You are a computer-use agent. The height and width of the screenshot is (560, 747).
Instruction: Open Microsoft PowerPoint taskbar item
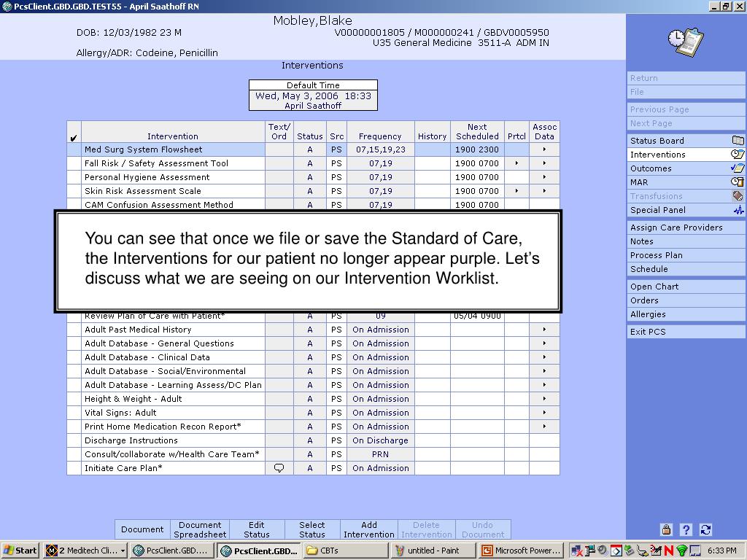(x=522, y=551)
